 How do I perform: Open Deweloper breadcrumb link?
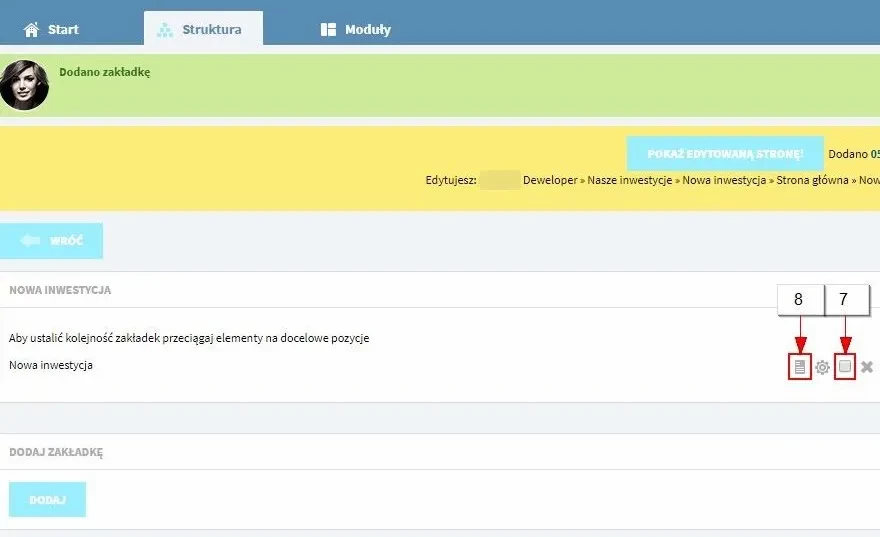coord(550,180)
